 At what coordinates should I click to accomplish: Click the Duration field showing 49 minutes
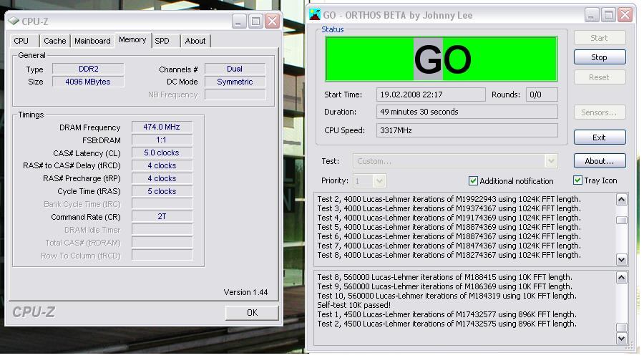467,112
